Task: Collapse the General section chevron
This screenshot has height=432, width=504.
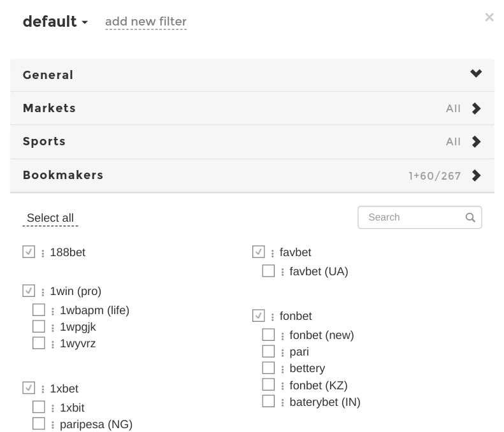Action: pyautogui.click(x=476, y=74)
